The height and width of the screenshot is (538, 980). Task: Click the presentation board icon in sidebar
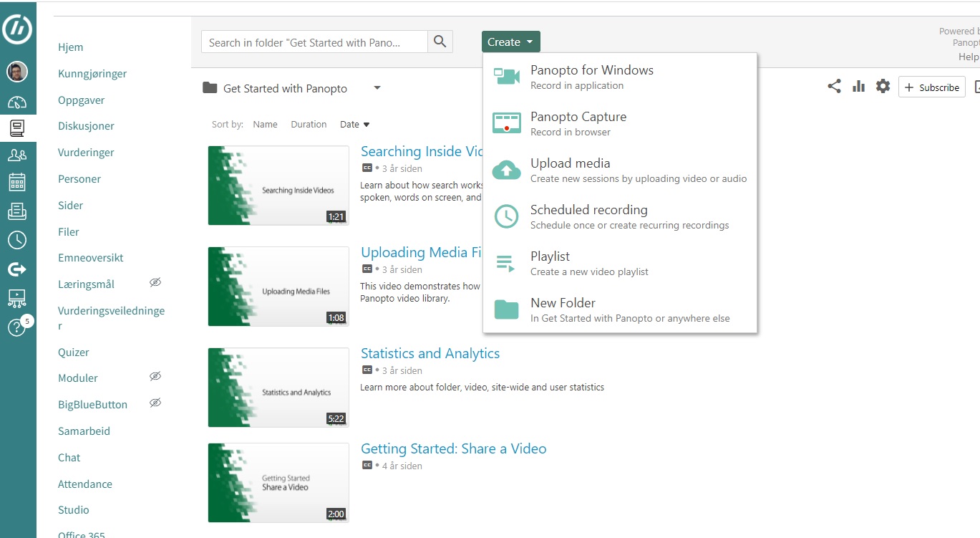(x=17, y=298)
